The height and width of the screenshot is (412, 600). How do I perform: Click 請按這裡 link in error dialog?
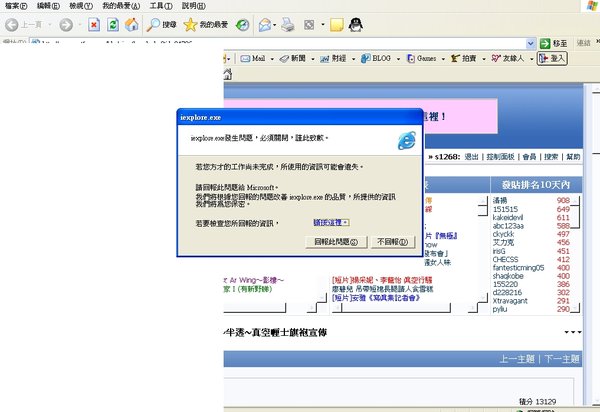(x=331, y=222)
